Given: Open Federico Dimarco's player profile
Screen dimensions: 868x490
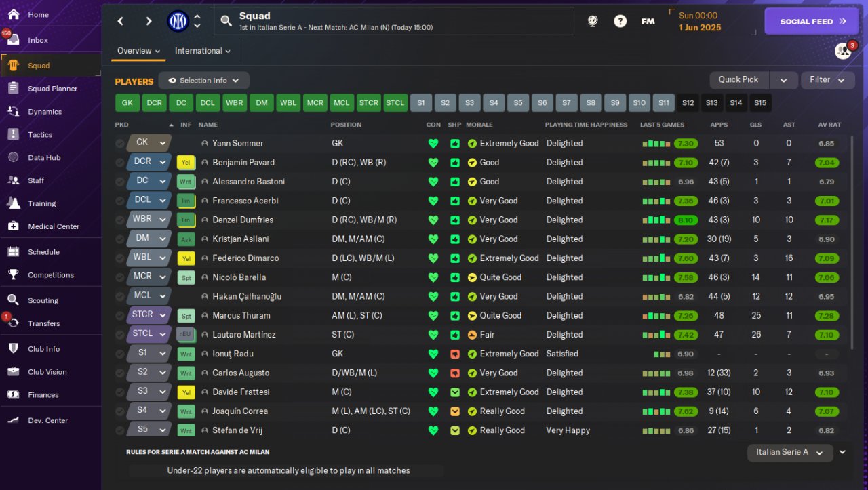Looking at the screenshot, I should click(x=245, y=258).
